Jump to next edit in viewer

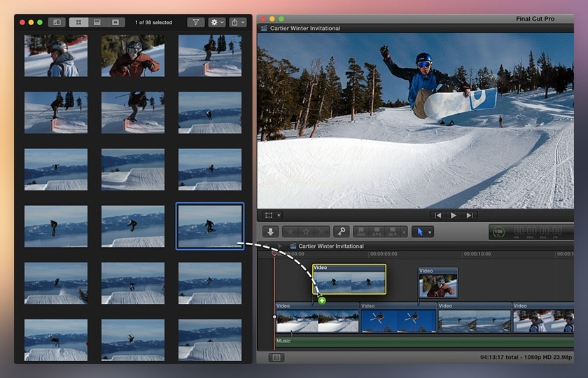coord(470,216)
